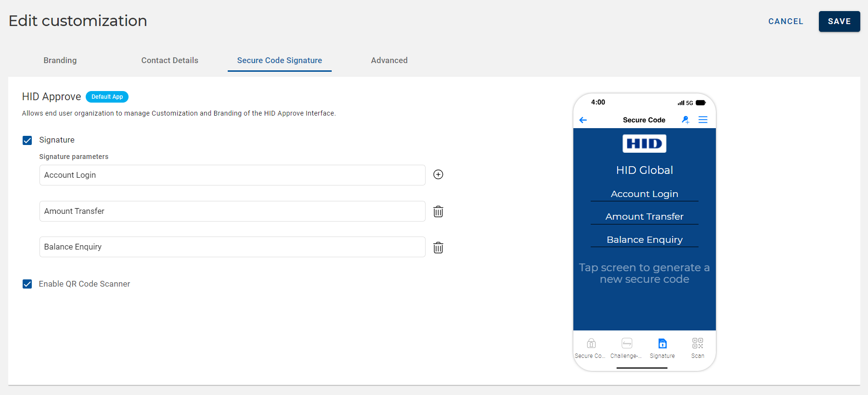
Task: Click the add user icon in preview
Action: tap(686, 120)
